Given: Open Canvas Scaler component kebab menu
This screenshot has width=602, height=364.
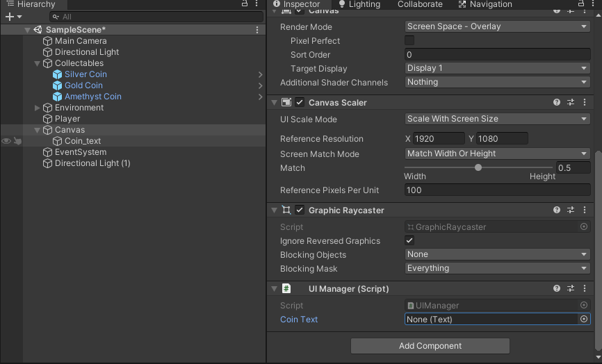Looking at the screenshot, I should (x=585, y=102).
